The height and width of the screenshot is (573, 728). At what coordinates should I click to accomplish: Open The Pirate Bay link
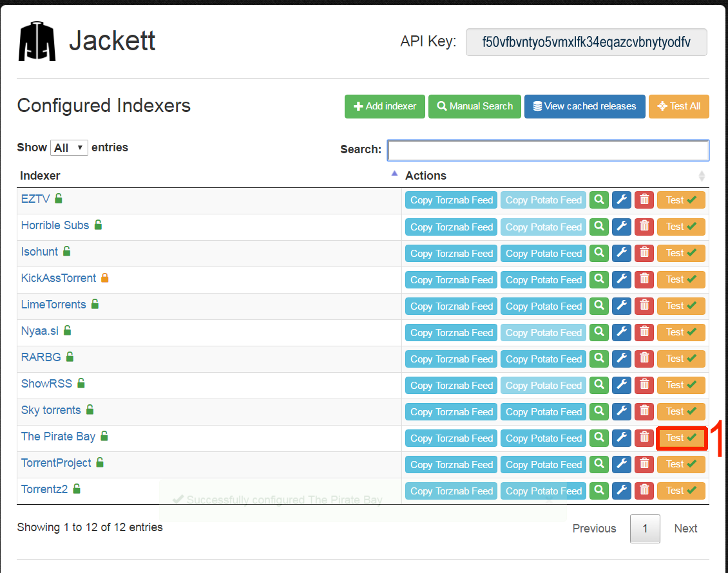pos(58,437)
